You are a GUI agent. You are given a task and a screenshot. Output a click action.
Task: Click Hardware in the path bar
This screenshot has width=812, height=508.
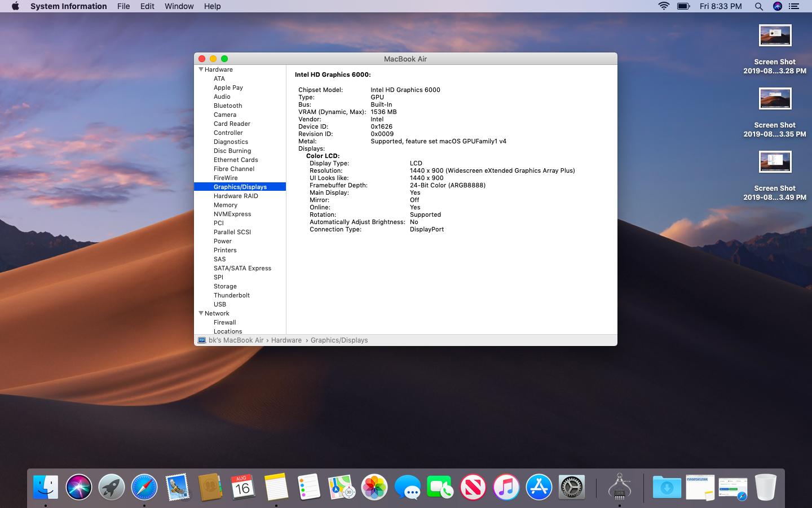tap(286, 340)
